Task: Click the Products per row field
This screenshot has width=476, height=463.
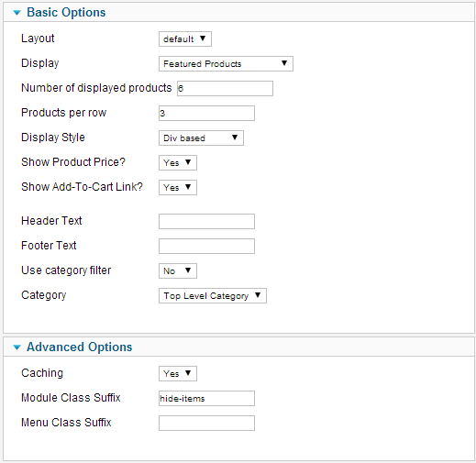Action: point(206,113)
